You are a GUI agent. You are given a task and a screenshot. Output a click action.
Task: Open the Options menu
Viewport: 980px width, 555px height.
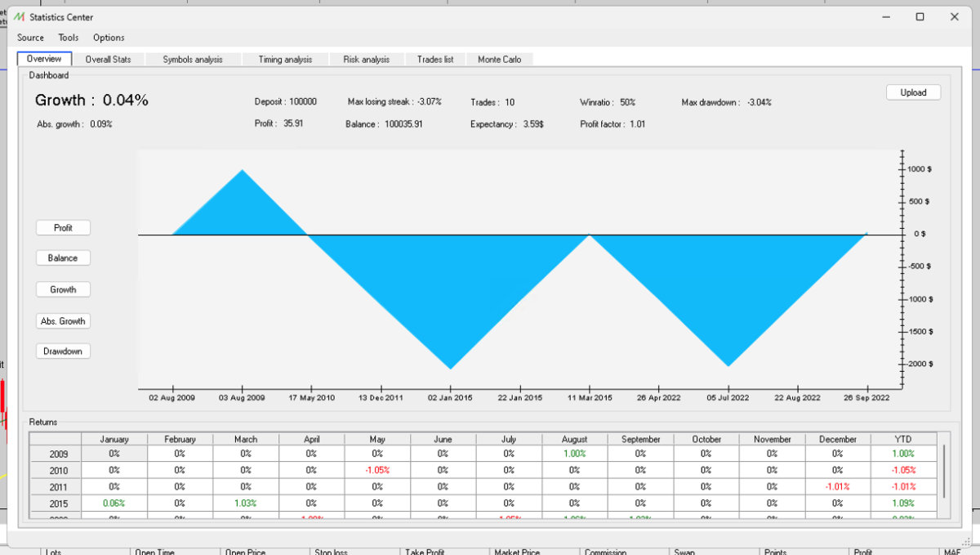[x=109, y=38]
